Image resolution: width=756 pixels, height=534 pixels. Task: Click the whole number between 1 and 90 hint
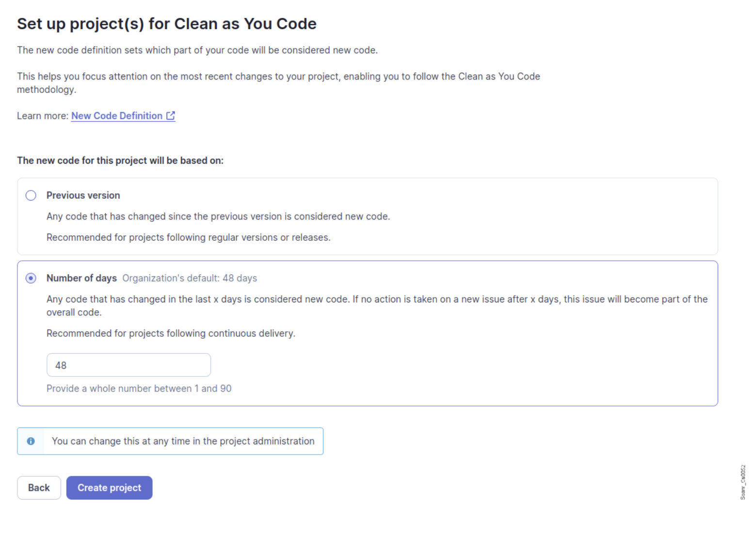click(139, 388)
